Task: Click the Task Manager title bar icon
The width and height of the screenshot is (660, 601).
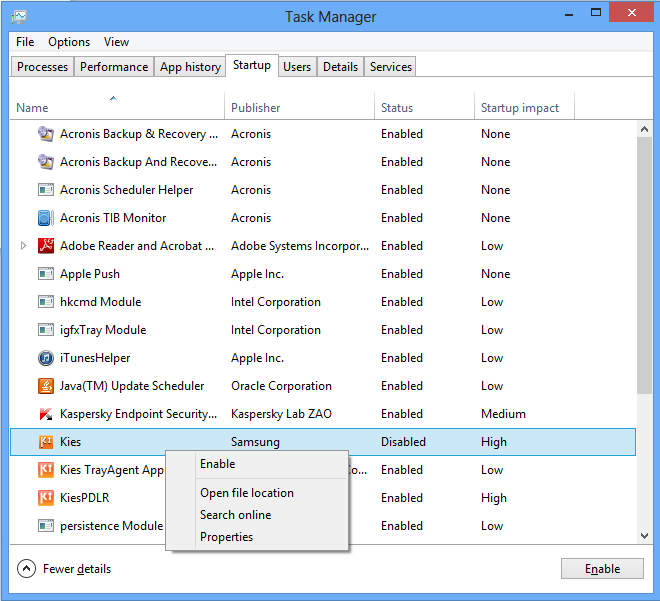Action: click(x=20, y=17)
